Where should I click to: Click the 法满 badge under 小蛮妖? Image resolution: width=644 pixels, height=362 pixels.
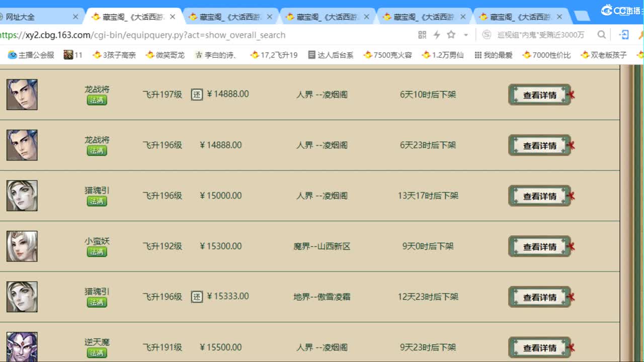click(x=97, y=251)
